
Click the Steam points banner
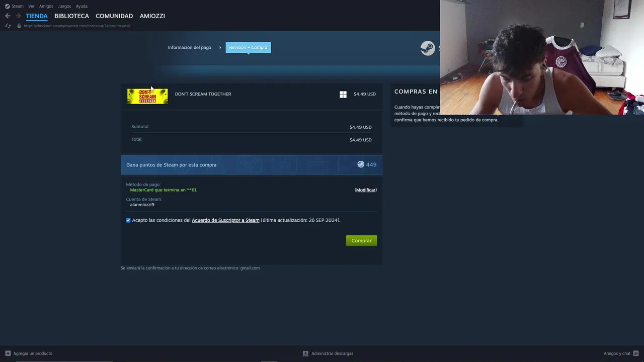point(252,165)
